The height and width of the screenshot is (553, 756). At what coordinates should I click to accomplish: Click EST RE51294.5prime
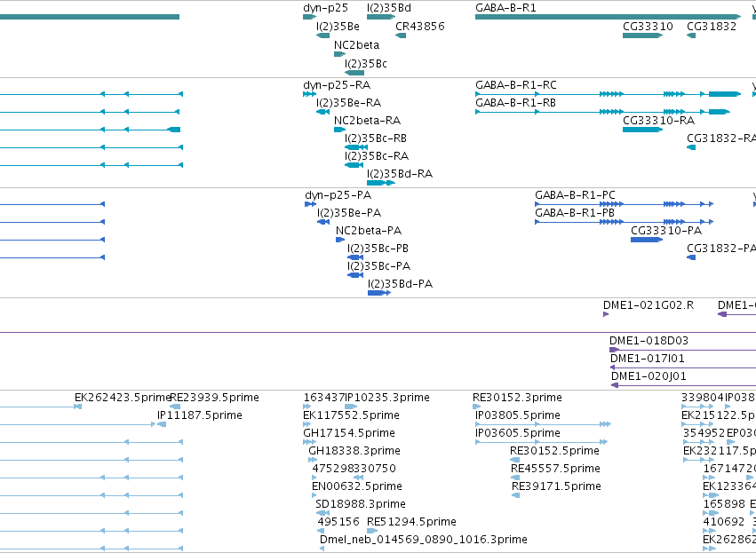(411, 522)
